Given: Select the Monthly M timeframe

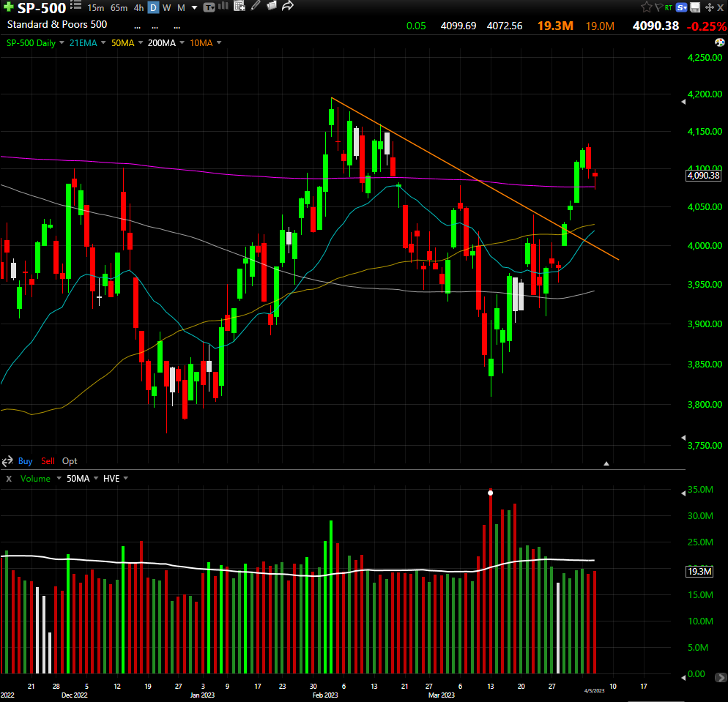Looking at the screenshot, I should (181, 8).
